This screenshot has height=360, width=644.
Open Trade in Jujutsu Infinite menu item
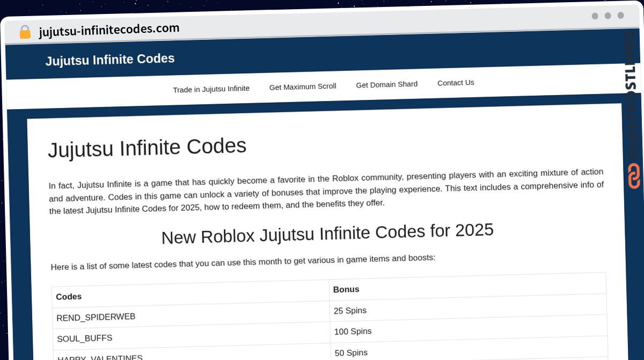(x=211, y=89)
